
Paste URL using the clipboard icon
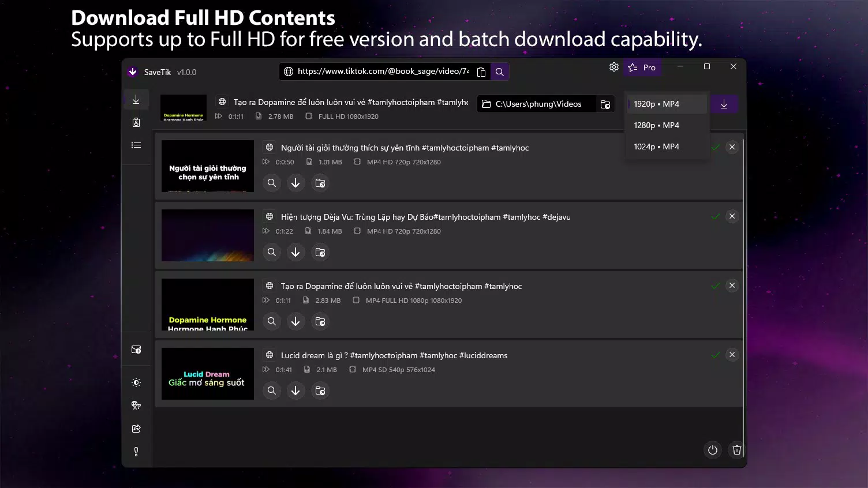pyautogui.click(x=481, y=72)
